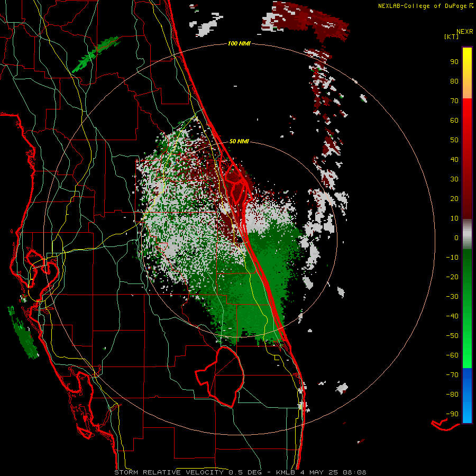Click the 70 knots scale label
The width and height of the screenshot is (476, 476).
point(454,101)
